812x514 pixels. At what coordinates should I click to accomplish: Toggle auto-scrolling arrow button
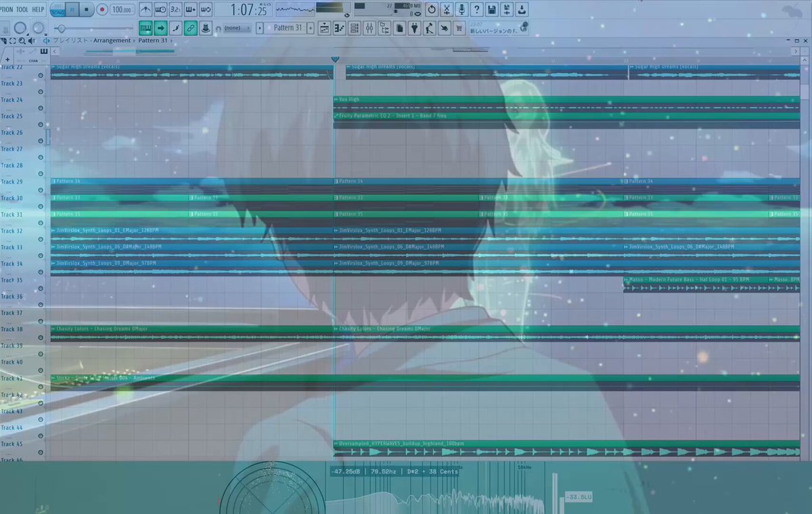(160, 28)
